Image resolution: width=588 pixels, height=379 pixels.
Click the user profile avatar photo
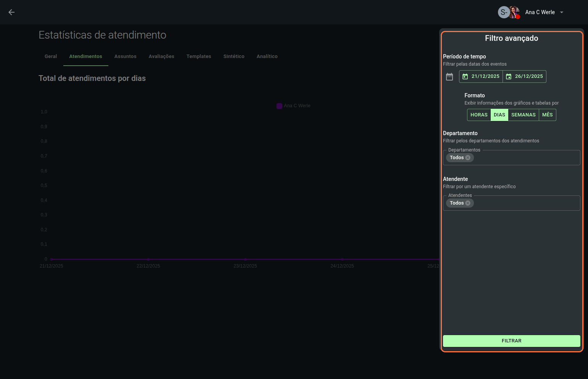tap(514, 12)
